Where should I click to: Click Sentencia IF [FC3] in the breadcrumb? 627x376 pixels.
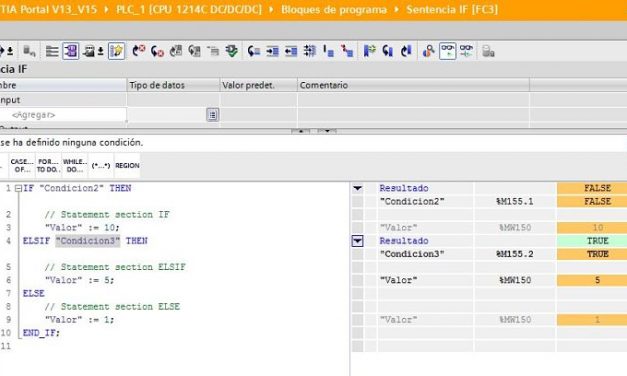coord(452,9)
